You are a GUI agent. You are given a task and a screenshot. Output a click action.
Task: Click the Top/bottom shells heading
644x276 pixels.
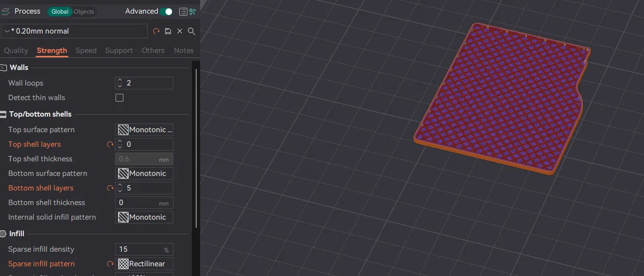[40, 114]
